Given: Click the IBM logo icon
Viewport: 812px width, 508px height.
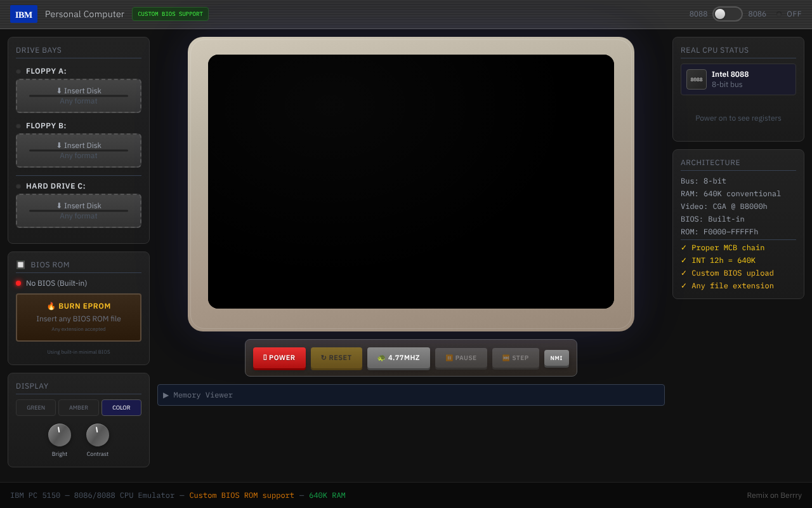Looking at the screenshot, I should coord(23,14).
